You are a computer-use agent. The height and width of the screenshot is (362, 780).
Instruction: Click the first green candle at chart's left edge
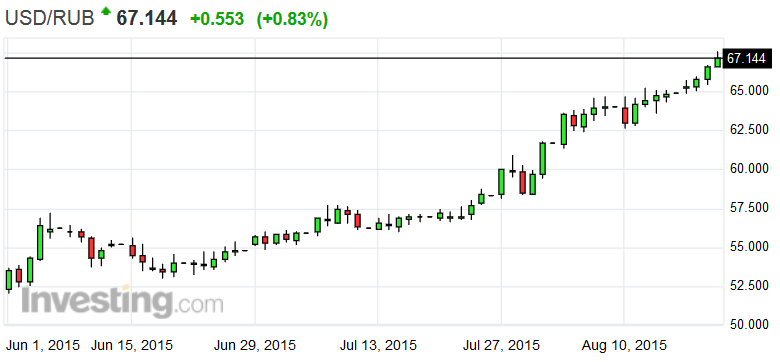click(x=8, y=279)
